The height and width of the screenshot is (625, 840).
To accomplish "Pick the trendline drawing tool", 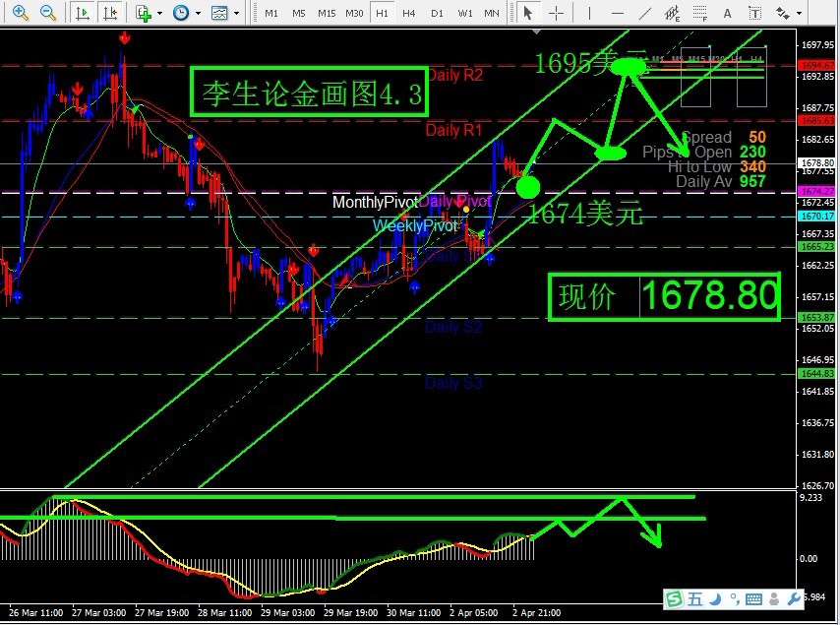I will [x=646, y=13].
